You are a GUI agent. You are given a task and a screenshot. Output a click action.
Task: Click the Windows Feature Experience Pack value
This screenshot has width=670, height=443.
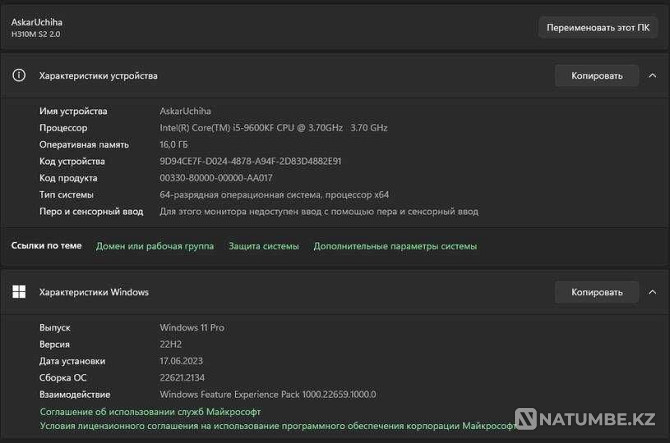[x=268, y=394]
